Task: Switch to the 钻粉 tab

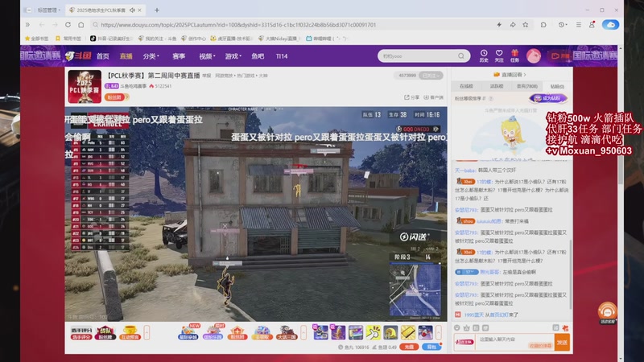Action: [x=557, y=86]
